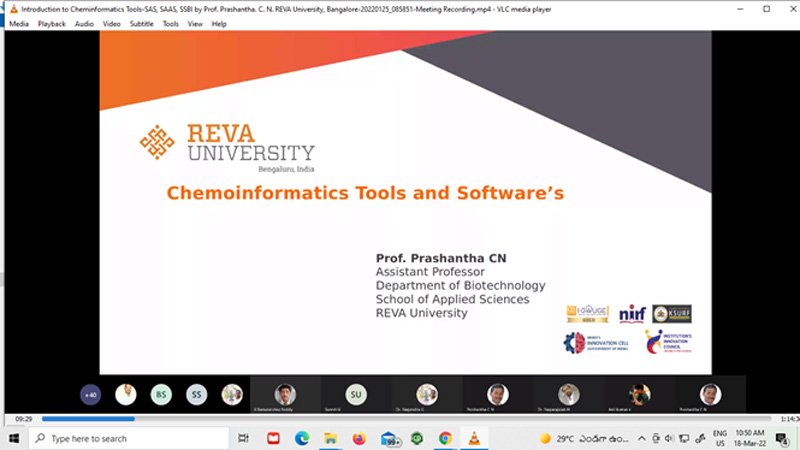Viewport: 800px width, 450px height.
Task: Click the nirf logo on the slide
Action: point(632,314)
